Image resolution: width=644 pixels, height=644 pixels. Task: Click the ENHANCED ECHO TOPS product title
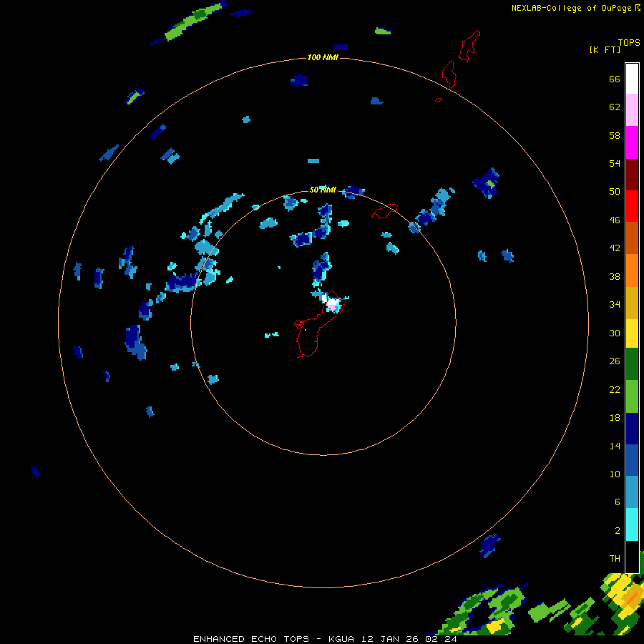(251, 639)
